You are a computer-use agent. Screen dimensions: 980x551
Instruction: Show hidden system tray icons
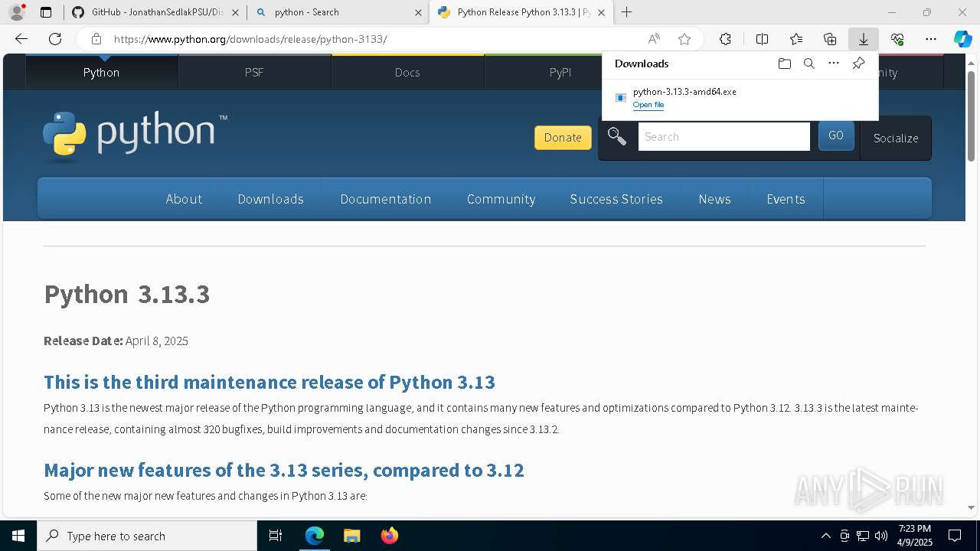tap(825, 536)
